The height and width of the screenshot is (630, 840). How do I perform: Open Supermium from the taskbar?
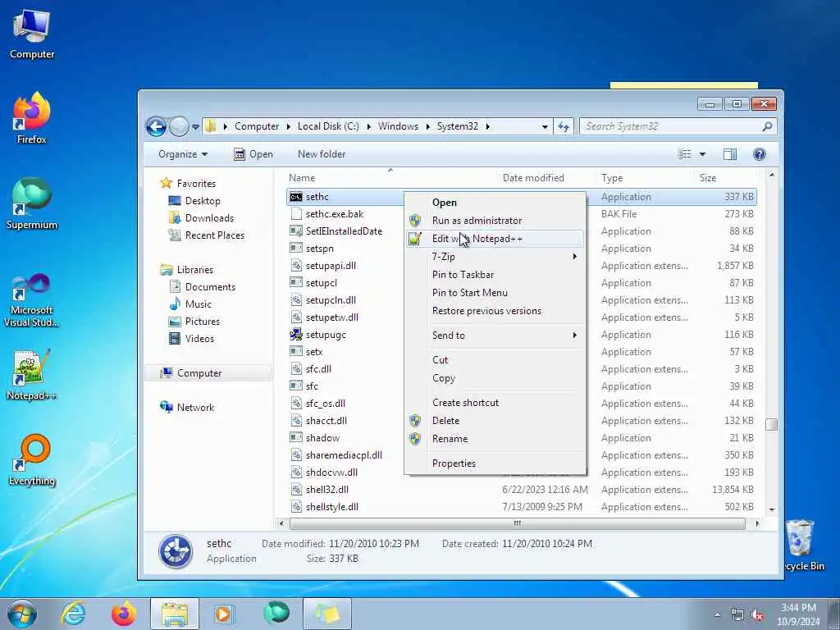276,614
